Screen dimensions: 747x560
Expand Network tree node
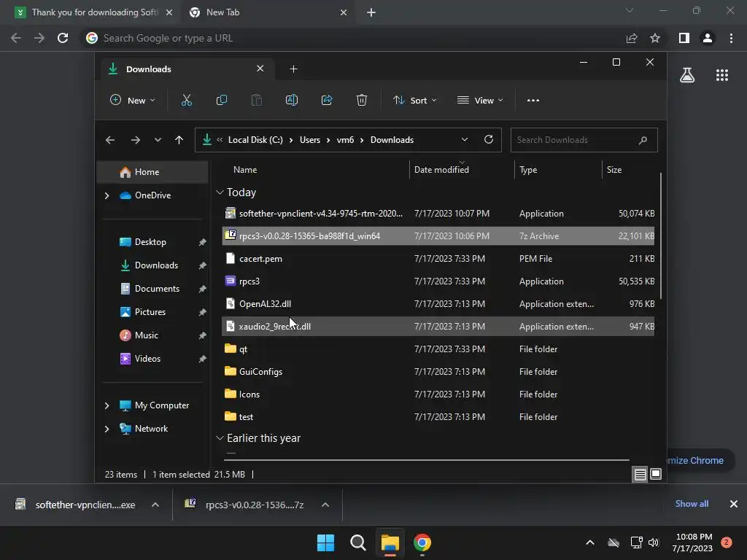pos(107,429)
